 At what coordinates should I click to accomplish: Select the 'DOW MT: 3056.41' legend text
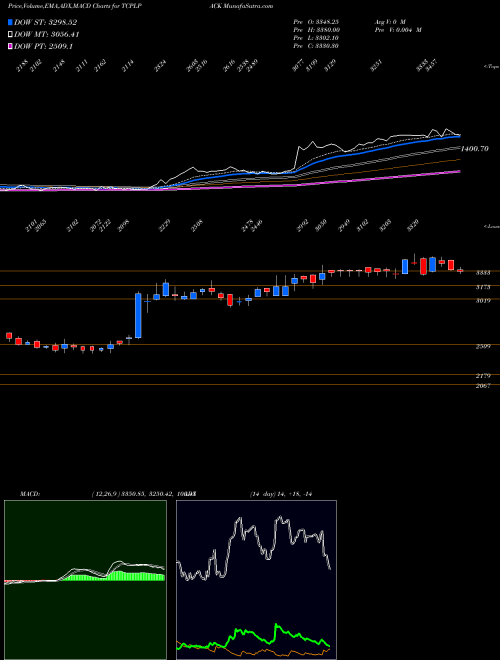pos(47,34)
